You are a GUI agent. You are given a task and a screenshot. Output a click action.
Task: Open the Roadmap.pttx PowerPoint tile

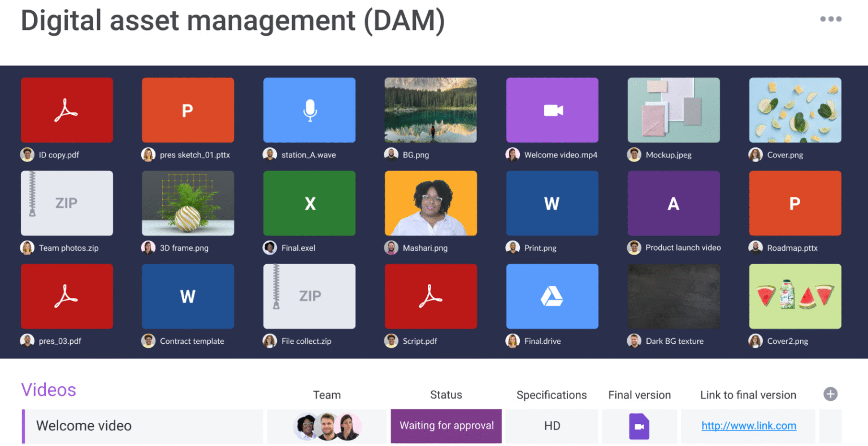click(x=795, y=203)
